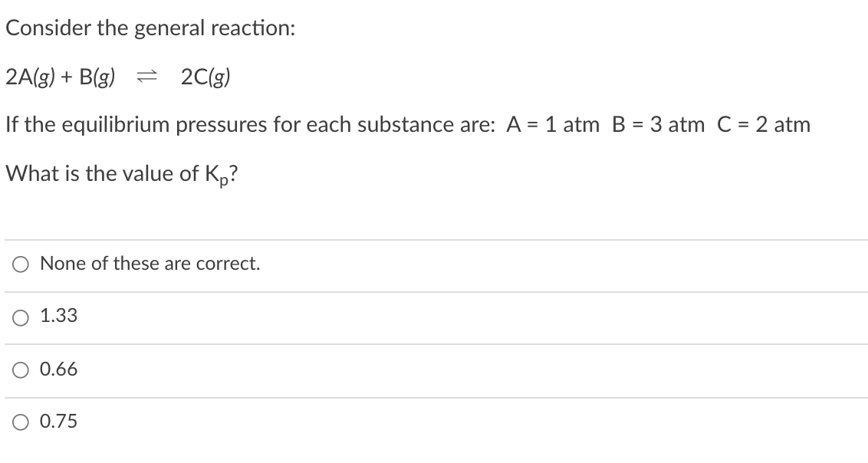Choose the 'None of these are correct' option

[19, 264]
